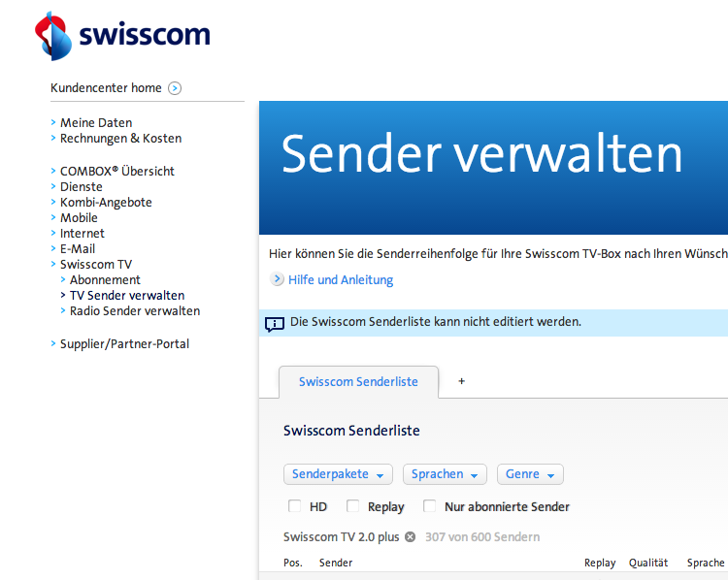
Task: Open the Hilfe und Anleitung link
Action: coord(341,280)
